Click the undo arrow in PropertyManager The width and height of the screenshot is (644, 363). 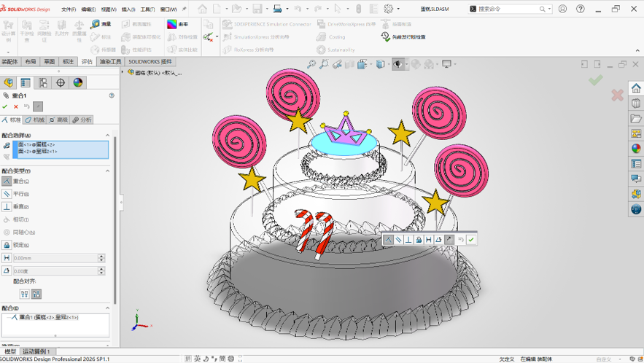pos(27,106)
